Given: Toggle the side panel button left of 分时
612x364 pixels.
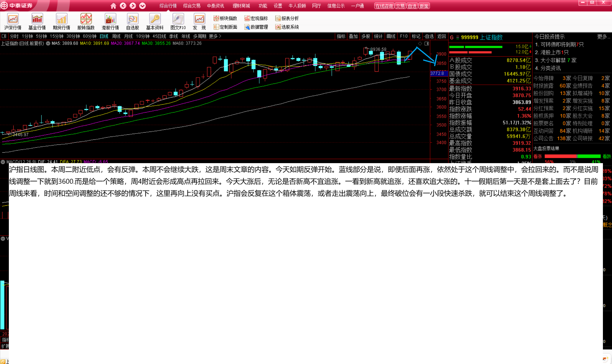Looking at the screenshot, I should click(4, 36).
